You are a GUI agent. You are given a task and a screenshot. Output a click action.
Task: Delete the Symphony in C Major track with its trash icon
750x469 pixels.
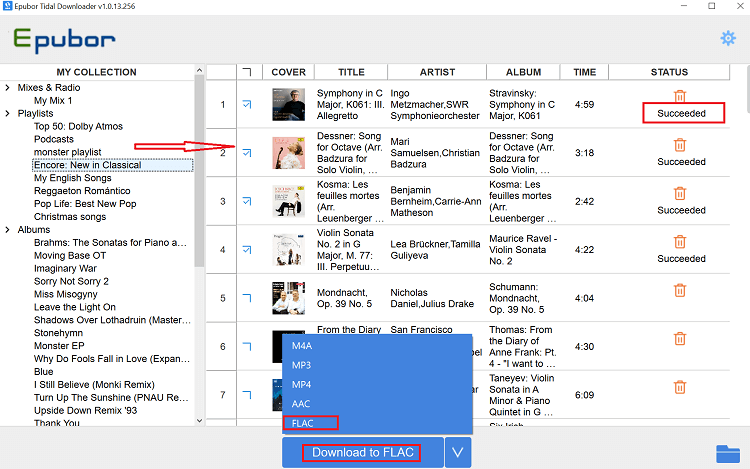tap(680, 96)
